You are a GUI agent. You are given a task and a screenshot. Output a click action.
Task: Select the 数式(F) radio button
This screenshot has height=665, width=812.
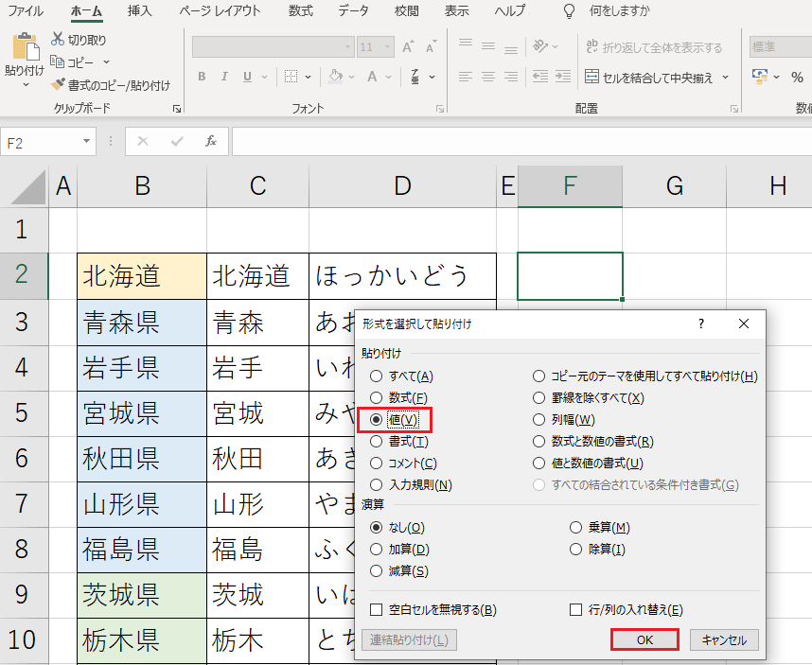tap(376, 398)
